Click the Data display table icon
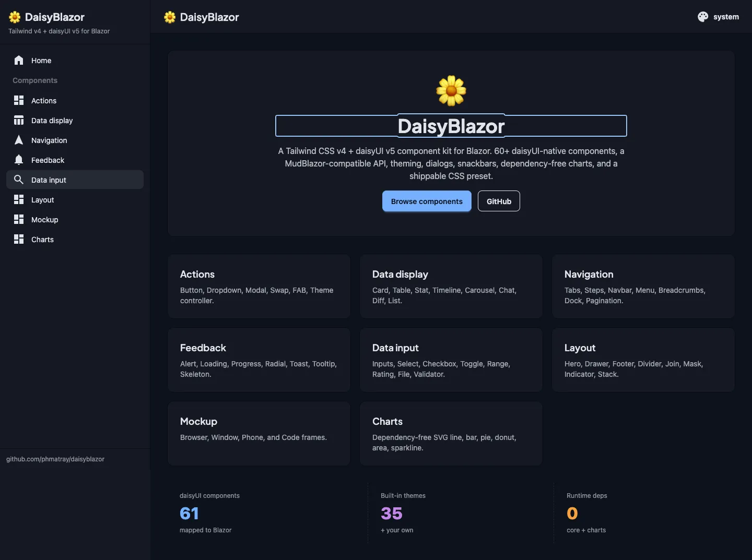The height and width of the screenshot is (560, 752). tap(19, 120)
